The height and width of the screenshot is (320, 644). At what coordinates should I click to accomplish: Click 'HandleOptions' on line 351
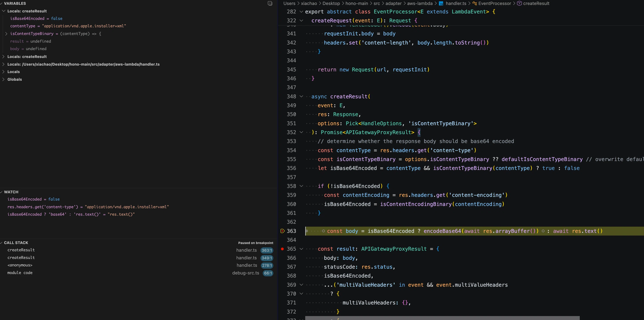click(x=381, y=123)
